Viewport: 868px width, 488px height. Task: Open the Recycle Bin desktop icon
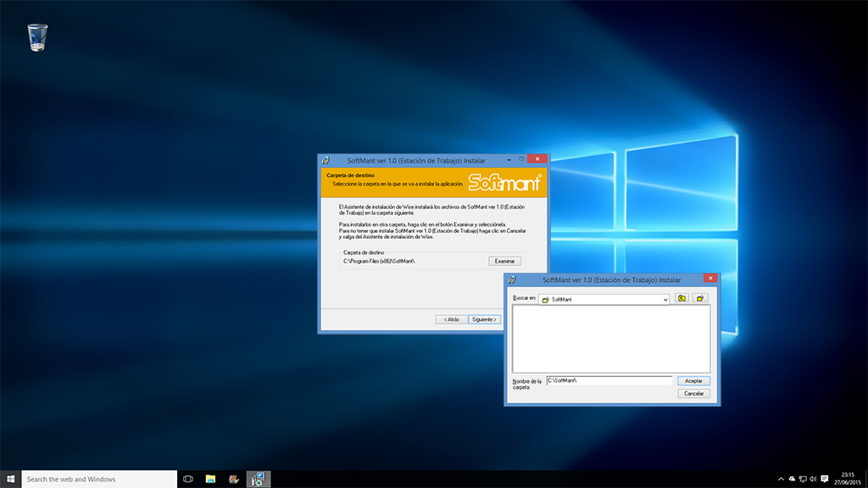[37, 37]
